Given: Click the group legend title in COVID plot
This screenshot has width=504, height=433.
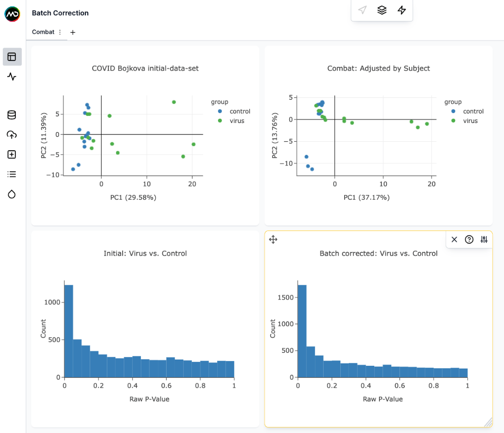Looking at the screenshot, I should [220, 102].
